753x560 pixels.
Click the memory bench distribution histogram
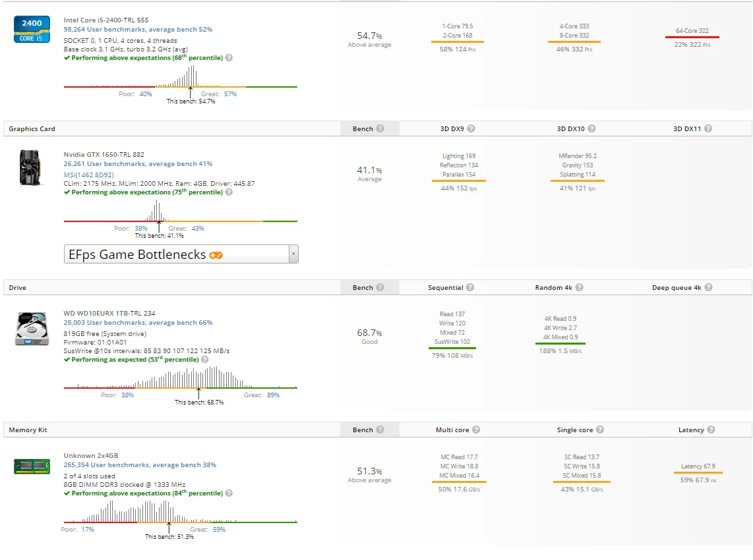point(181,512)
